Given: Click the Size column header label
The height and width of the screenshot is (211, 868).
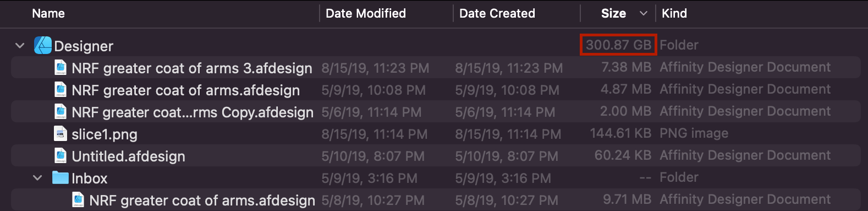Looking at the screenshot, I should click(613, 13).
